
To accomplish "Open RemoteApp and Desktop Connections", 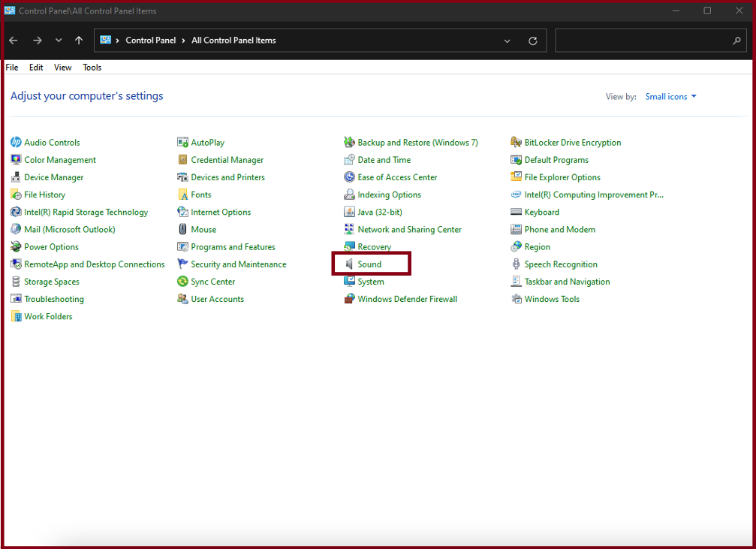I will [x=95, y=264].
